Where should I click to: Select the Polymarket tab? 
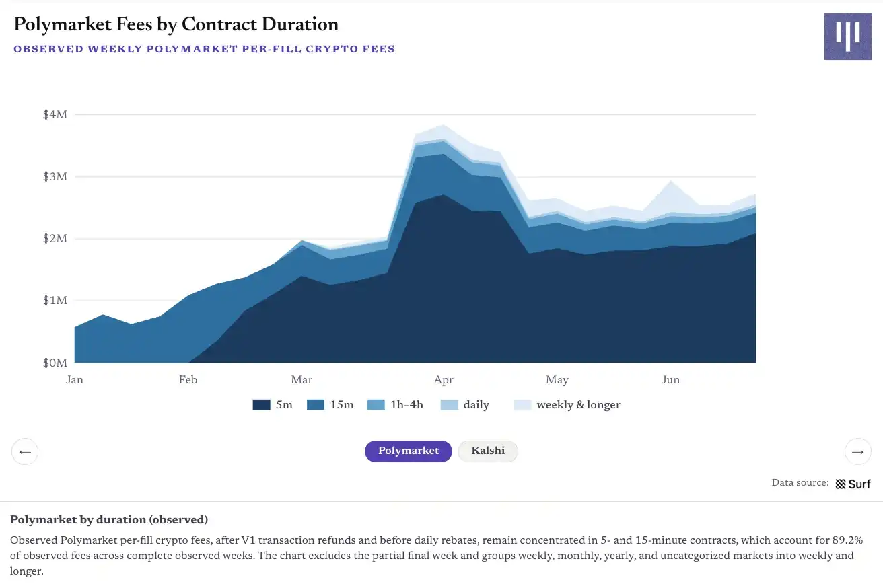tap(409, 451)
